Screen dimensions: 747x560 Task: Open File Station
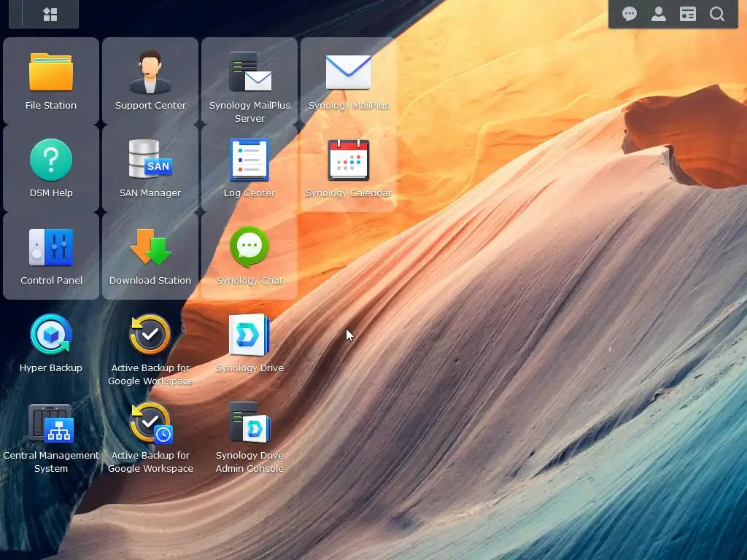pos(51,72)
